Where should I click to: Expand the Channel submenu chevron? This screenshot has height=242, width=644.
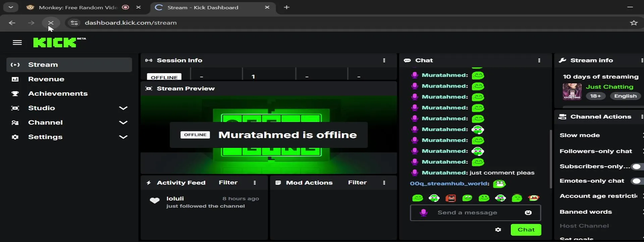tap(123, 123)
